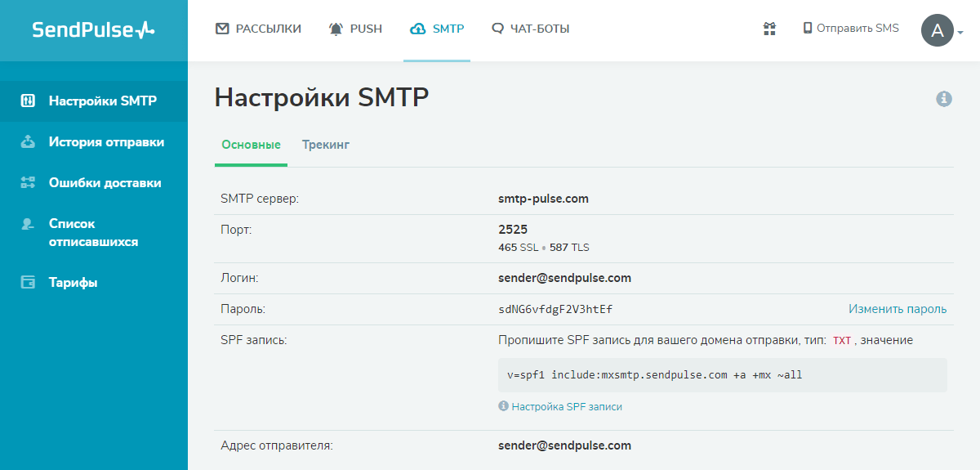Switch to the Основные tab
Viewport: 980px width, 470px height.
pos(251,145)
